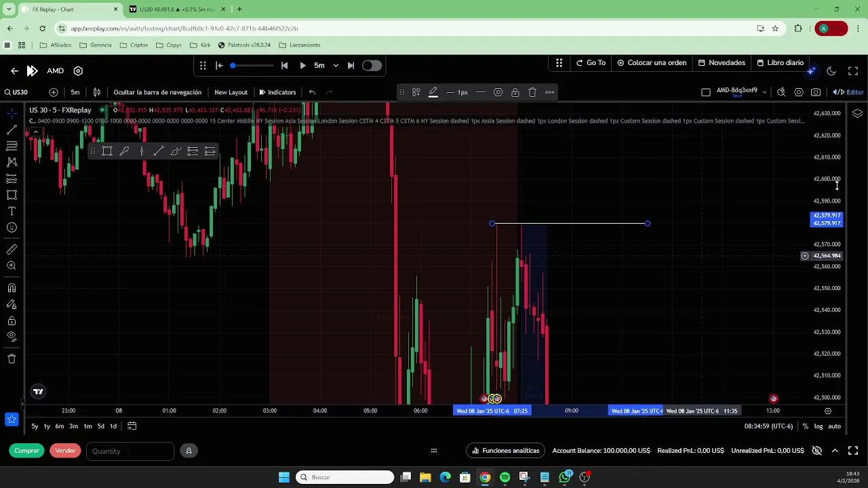Step forward one candle in replay

pyautogui.click(x=351, y=66)
